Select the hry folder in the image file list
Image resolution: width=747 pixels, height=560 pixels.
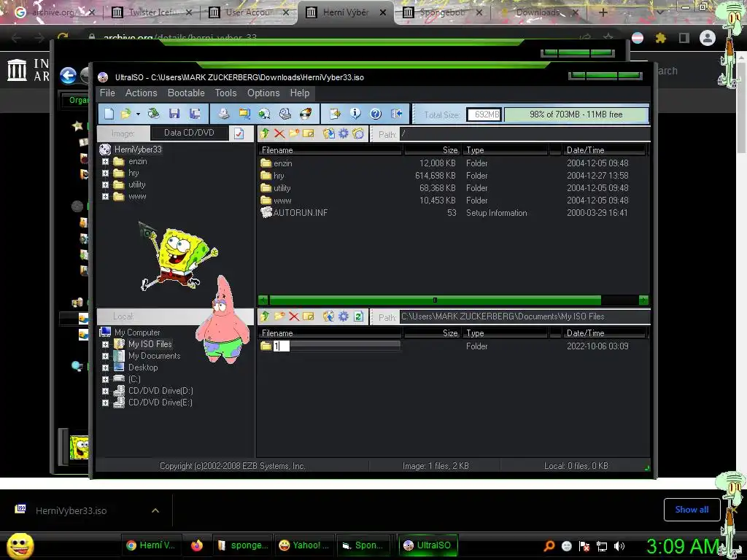[452, 176]
